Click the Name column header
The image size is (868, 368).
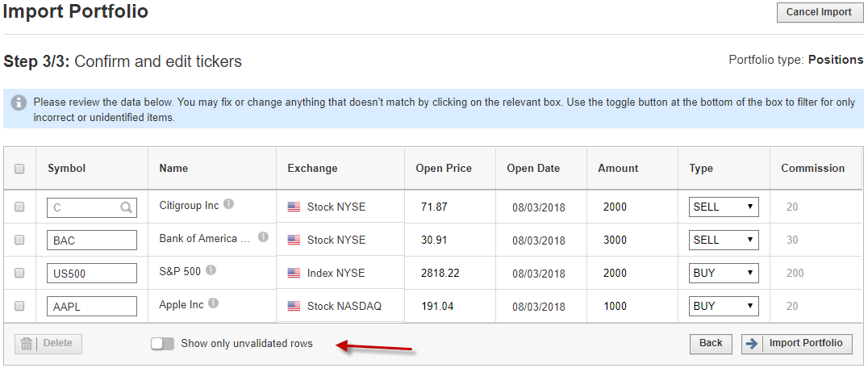(173, 168)
